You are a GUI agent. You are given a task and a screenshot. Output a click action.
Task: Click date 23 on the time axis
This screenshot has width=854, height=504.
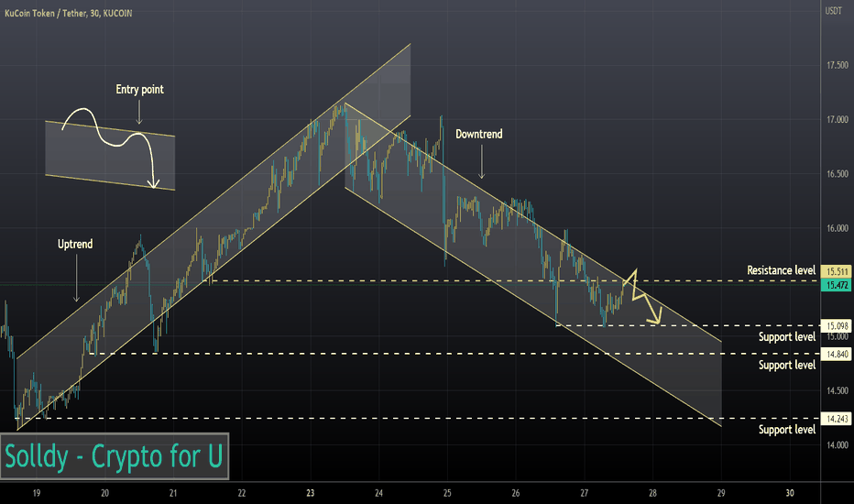coord(311,493)
